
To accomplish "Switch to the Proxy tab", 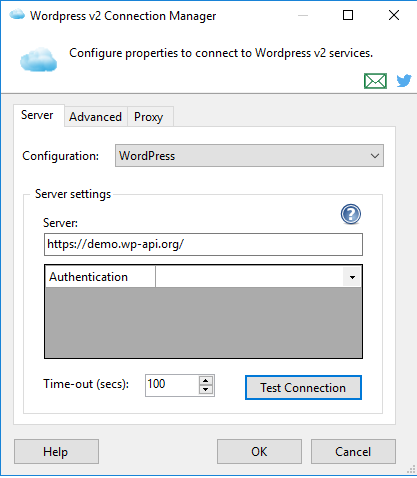I will 149,117.
